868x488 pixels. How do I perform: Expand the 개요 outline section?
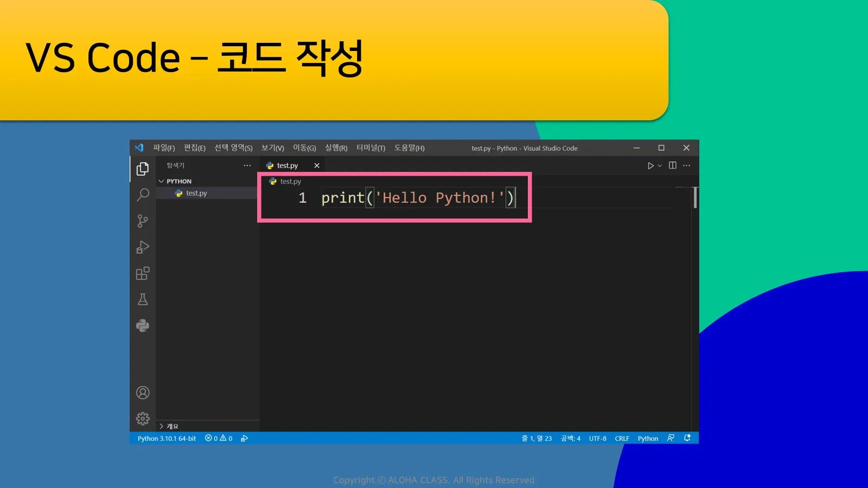tap(206, 426)
